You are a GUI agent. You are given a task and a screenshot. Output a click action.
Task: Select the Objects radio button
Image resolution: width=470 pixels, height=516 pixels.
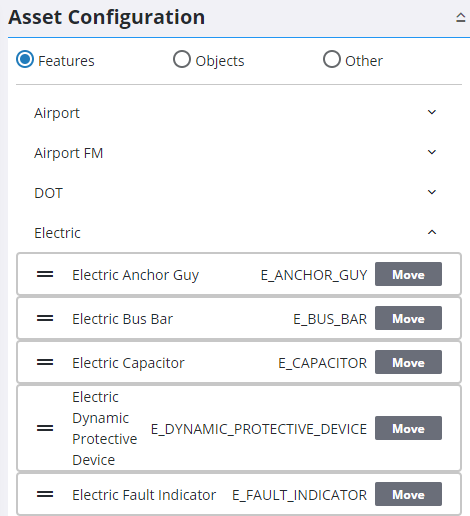pos(182,59)
